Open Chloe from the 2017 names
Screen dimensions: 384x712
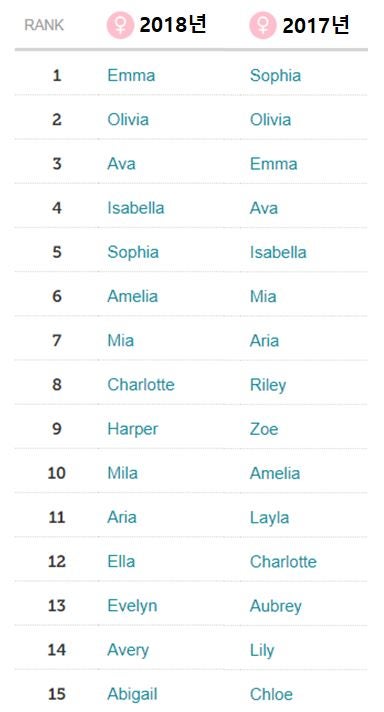pyautogui.click(x=271, y=694)
